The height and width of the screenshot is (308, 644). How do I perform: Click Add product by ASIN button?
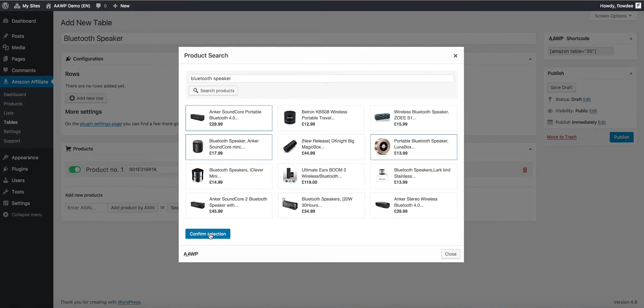(133, 208)
